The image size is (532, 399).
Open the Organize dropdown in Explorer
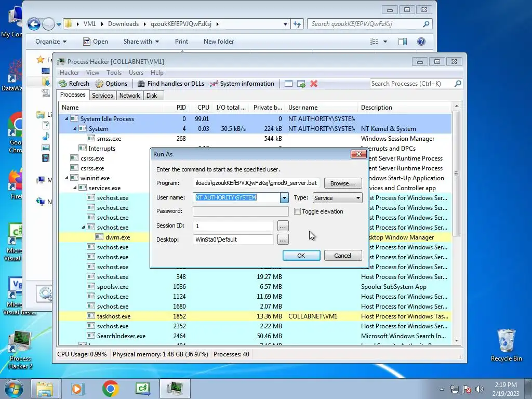[51, 42]
